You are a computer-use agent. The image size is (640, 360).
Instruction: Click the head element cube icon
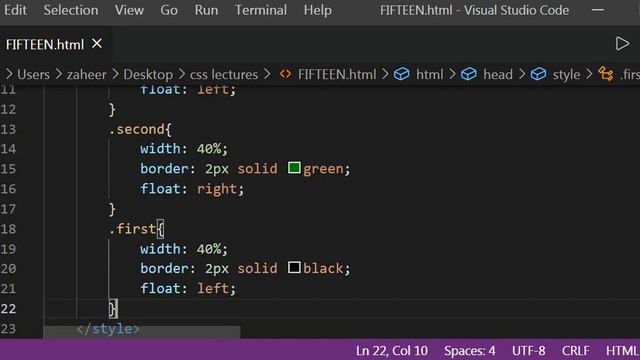(469, 74)
